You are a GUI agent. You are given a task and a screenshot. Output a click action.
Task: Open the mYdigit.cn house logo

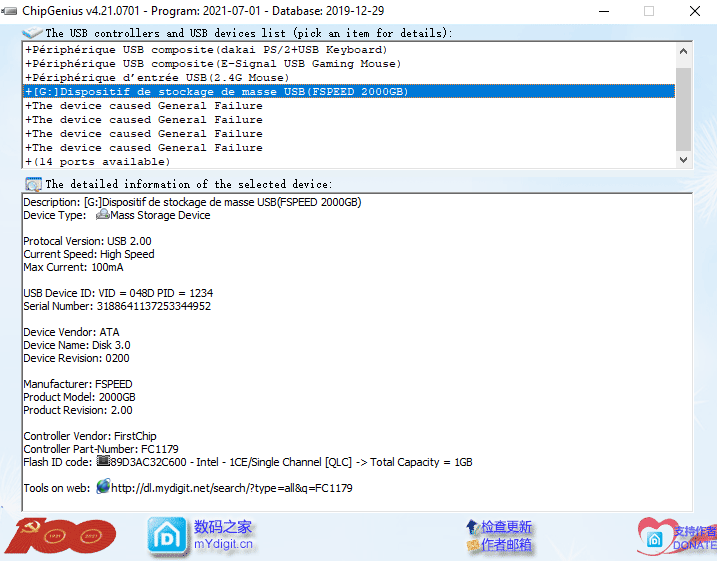167,537
